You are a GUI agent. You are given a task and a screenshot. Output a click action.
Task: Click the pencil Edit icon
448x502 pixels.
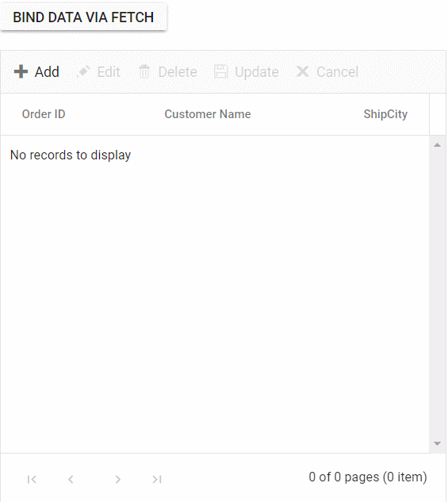point(83,71)
